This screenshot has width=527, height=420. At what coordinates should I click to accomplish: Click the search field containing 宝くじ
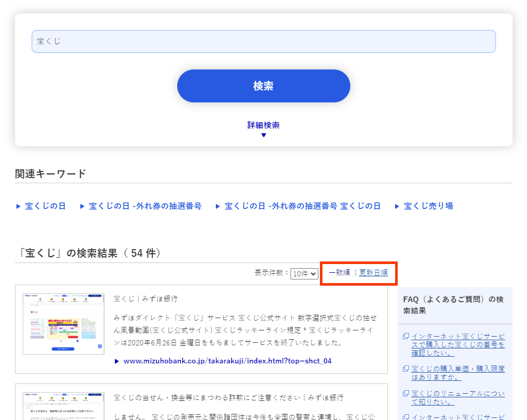coord(264,41)
